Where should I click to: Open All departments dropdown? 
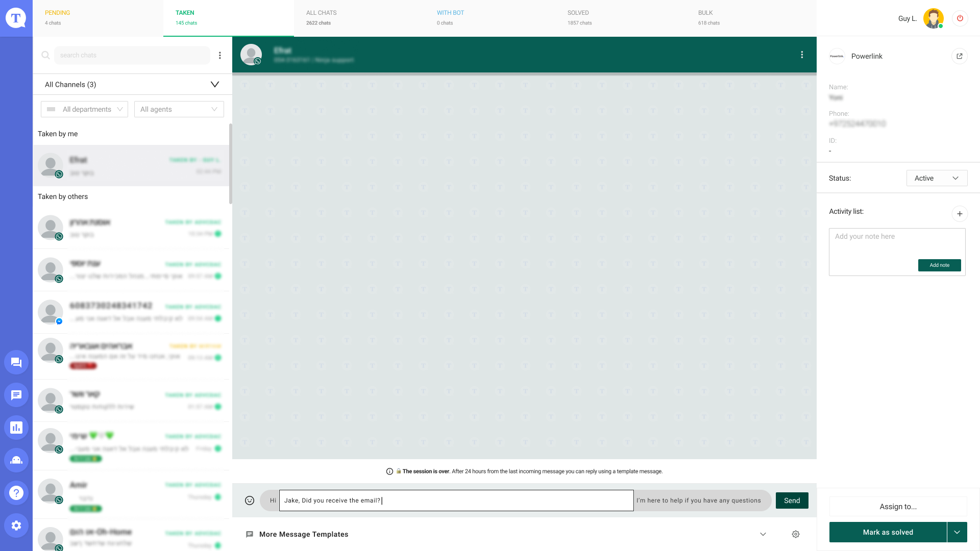[84, 109]
